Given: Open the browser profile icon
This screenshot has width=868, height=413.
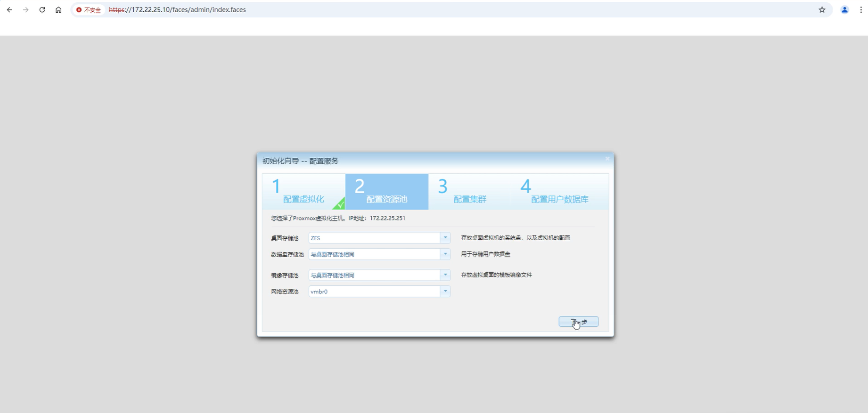Looking at the screenshot, I should pyautogui.click(x=844, y=9).
